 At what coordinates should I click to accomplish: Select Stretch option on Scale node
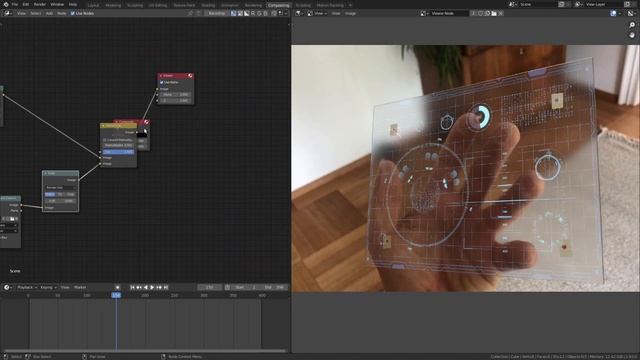(x=50, y=194)
